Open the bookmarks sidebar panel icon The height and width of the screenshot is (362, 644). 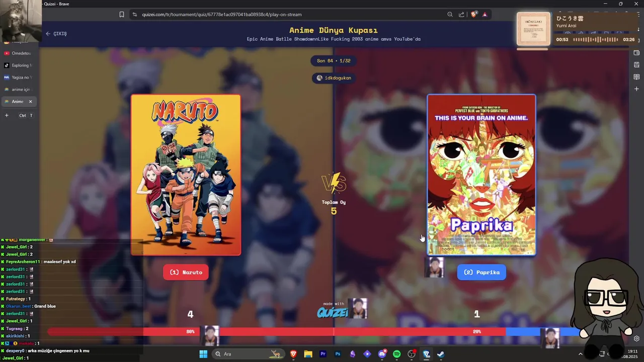click(x=636, y=65)
